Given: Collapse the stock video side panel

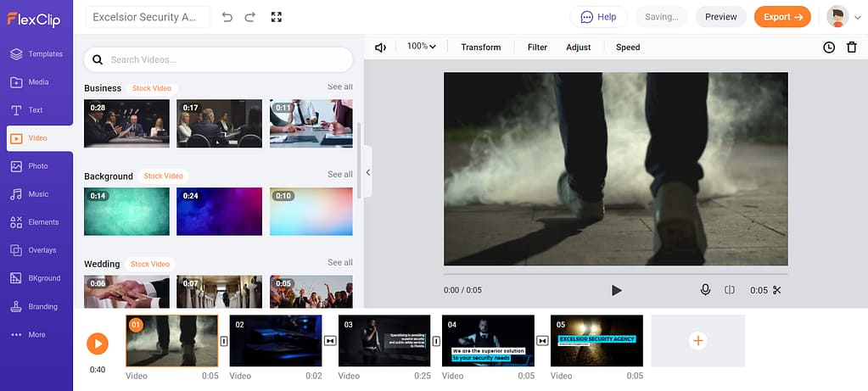Looking at the screenshot, I should [368, 172].
